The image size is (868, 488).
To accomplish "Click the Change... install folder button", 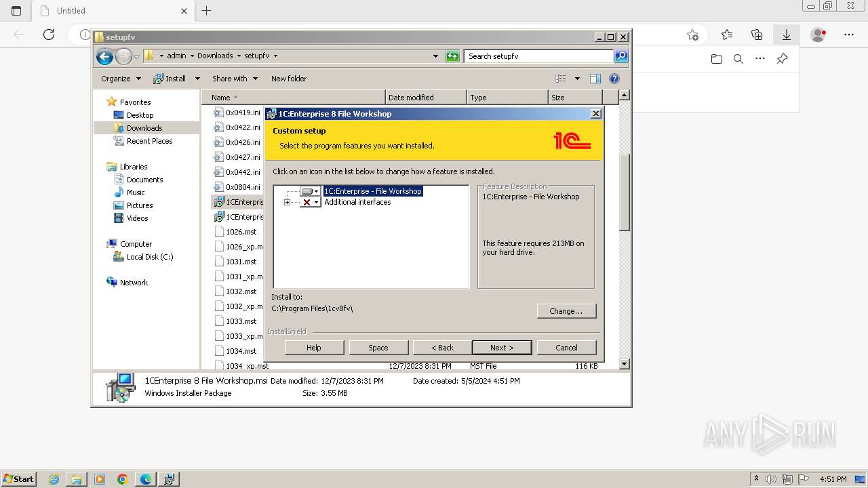I will tap(566, 311).
